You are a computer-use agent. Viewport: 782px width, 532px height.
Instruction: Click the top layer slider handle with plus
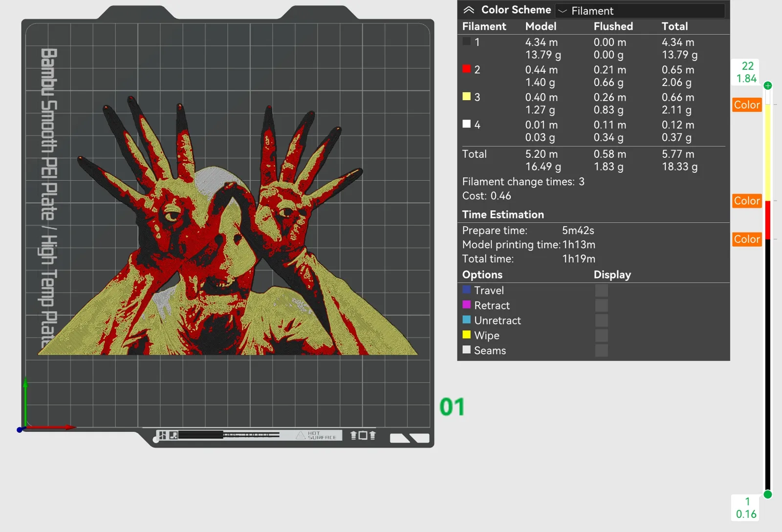pyautogui.click(x=768, y=85)
